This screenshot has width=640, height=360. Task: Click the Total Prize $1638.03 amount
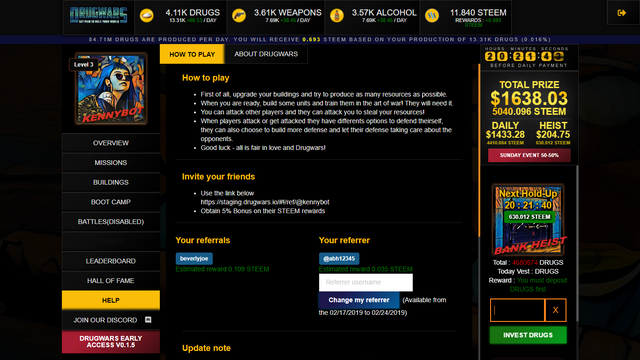(x=529, y=98)
